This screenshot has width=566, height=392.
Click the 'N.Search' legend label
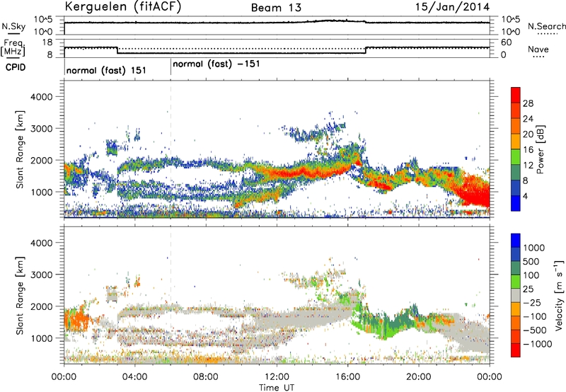pos(547,26)
